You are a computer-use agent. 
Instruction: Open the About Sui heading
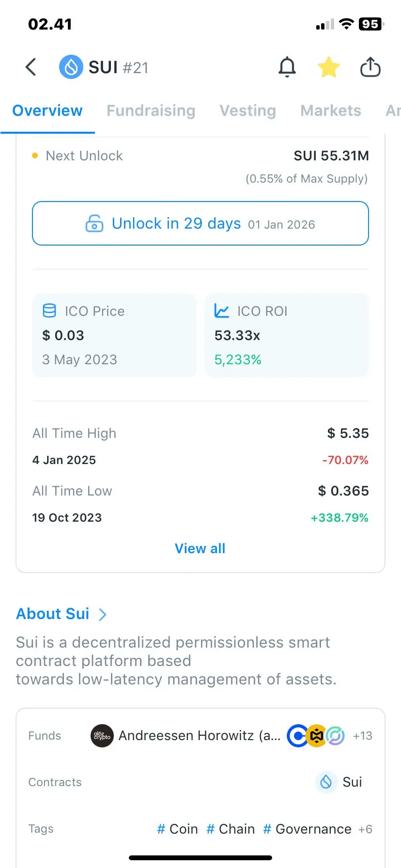(x=53, y=614)
